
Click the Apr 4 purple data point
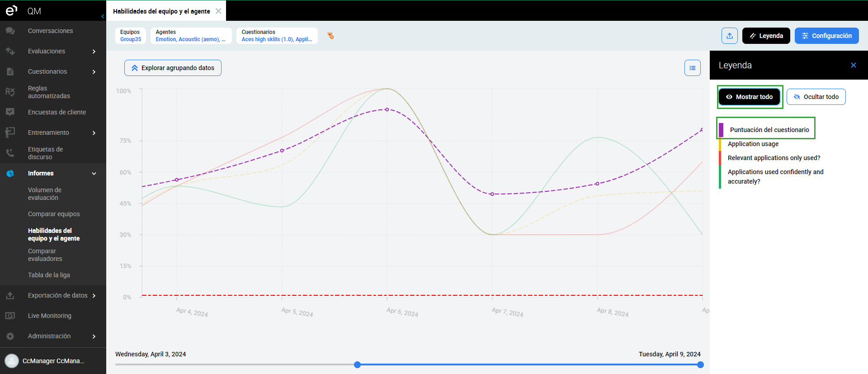[x=177, y=180]
